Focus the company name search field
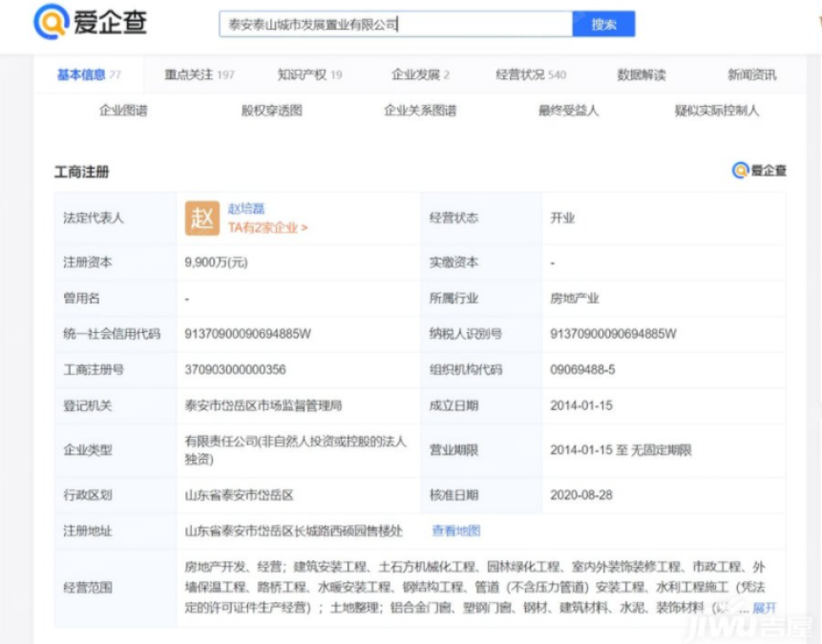Viewport: 822px width, 644px height. [x=394, y=24]
